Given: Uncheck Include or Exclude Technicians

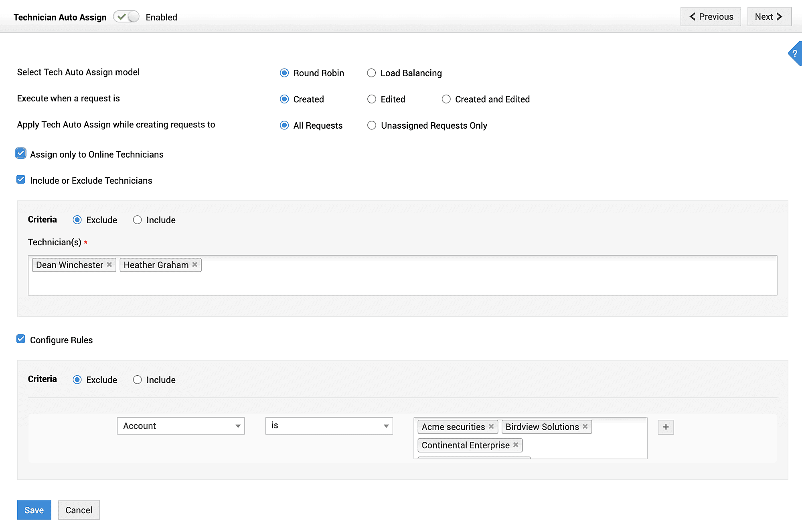Looking at the screenshot, I should pyautogui.click(x=20, y=179).
